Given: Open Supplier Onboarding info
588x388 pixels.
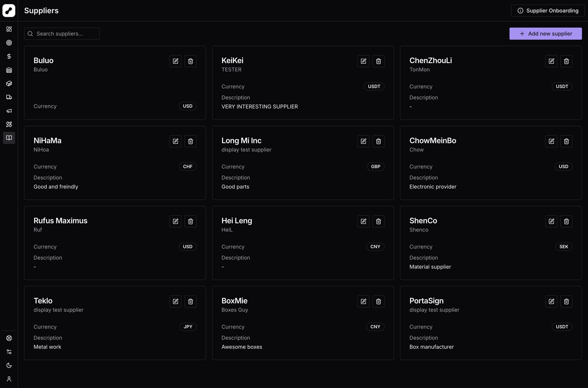Looking at the screenshot, I should (x=548, y=11).
